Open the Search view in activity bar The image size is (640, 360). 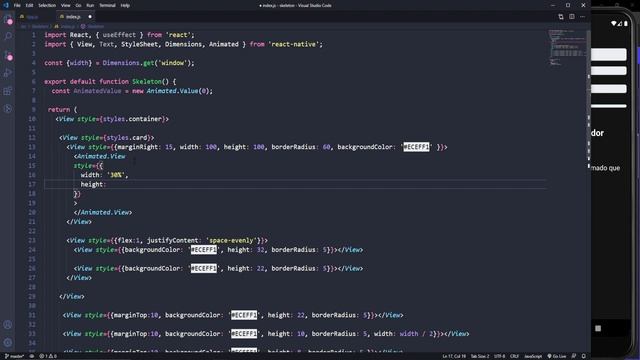click(x=8, y=36)
